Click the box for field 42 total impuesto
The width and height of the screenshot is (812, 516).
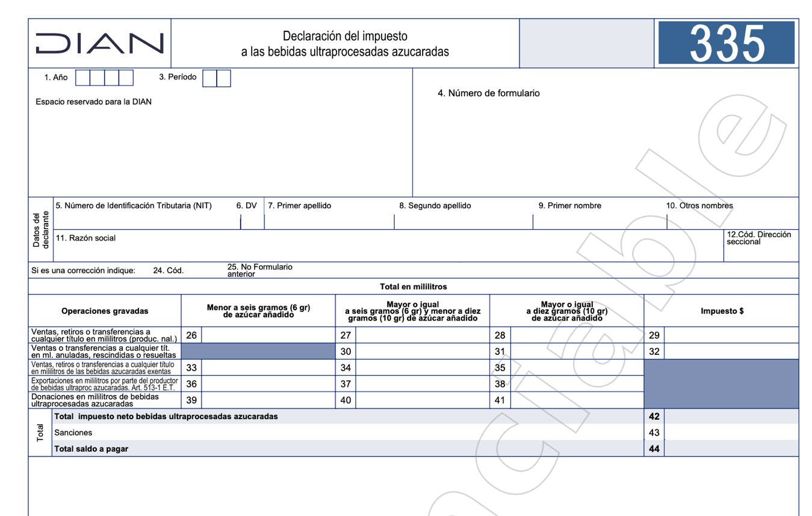[731, 417]
